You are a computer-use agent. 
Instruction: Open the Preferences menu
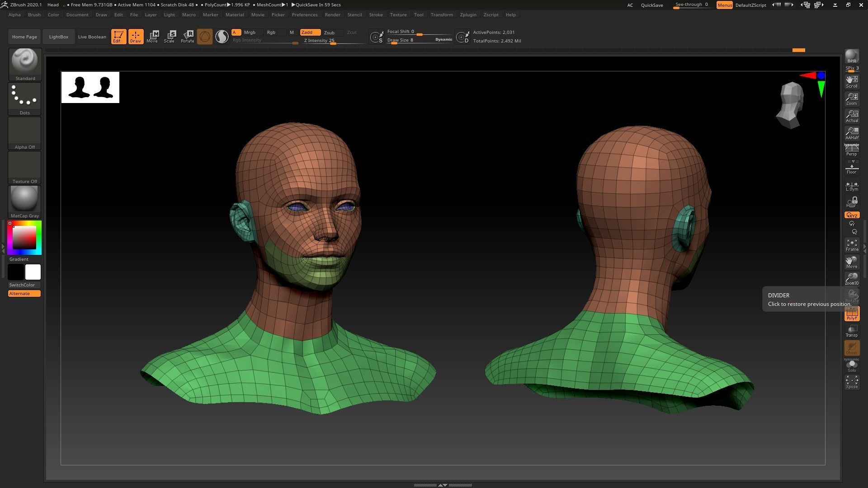click(305, 14)
